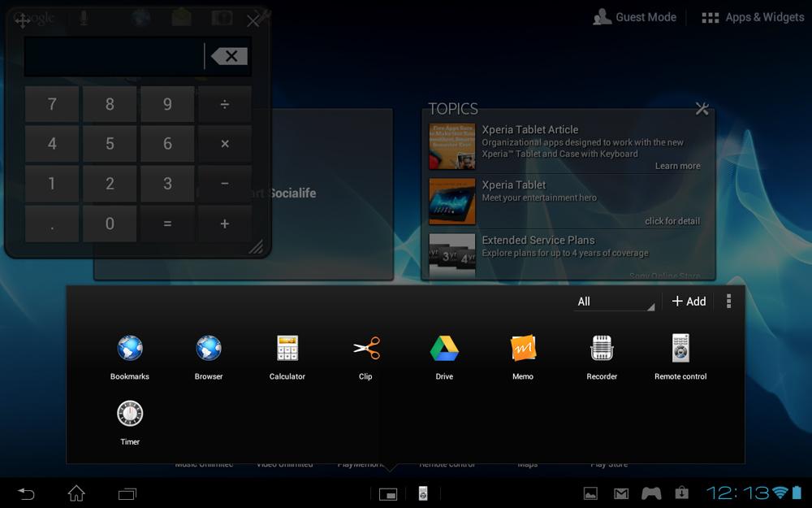Tap calculator key 4
The height and width of the screenshot is (508, 812).
click(x=52, y=144)
